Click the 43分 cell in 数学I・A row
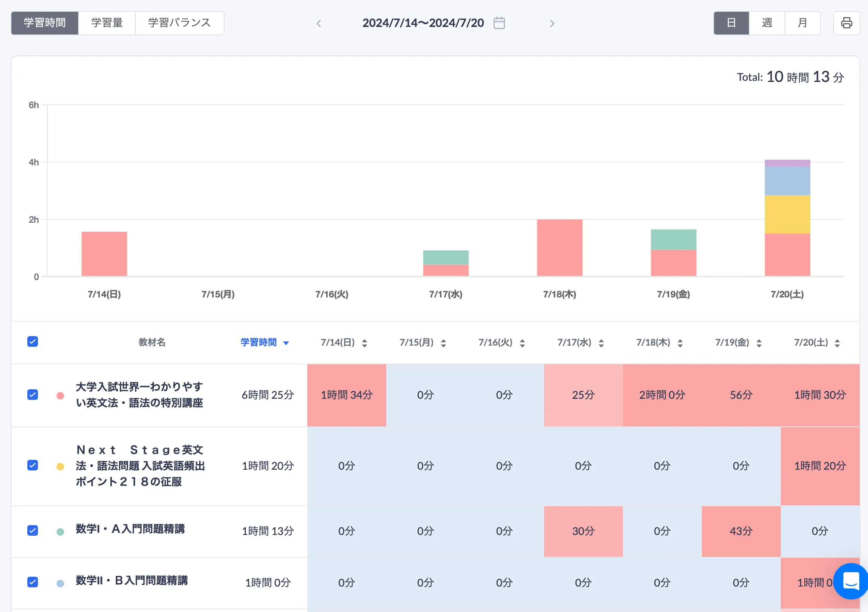The height and width of the screenshot is (612, 868). [741, 531]
